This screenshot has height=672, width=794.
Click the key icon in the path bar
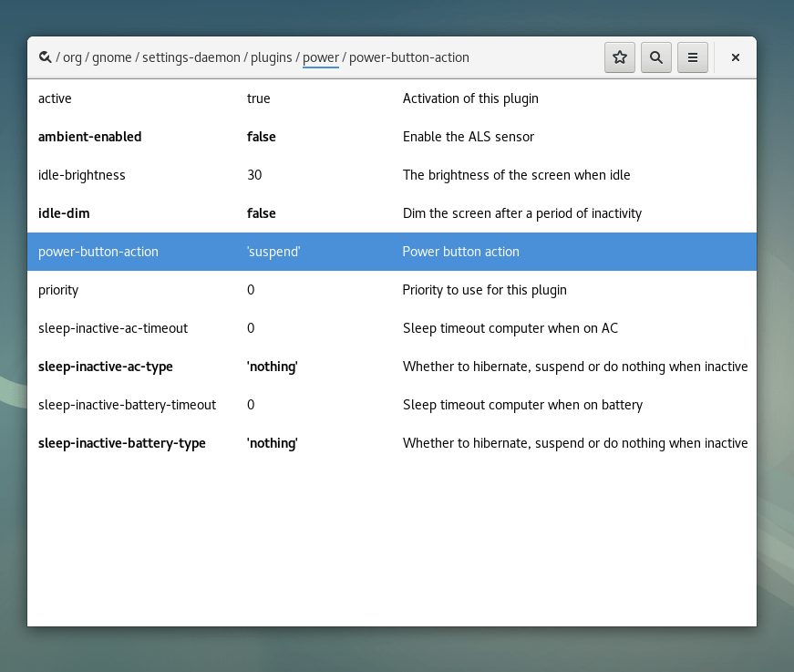tap(44, 57)
